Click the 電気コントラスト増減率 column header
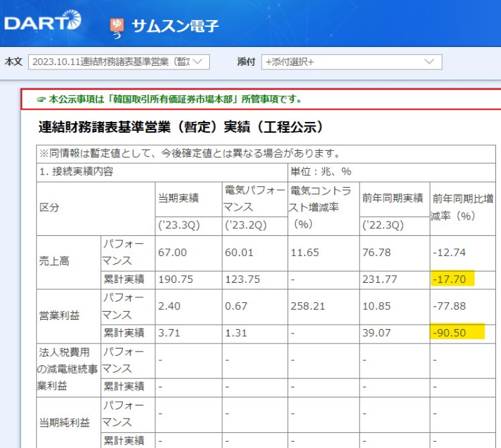501x448 pixels. [323, 208]
